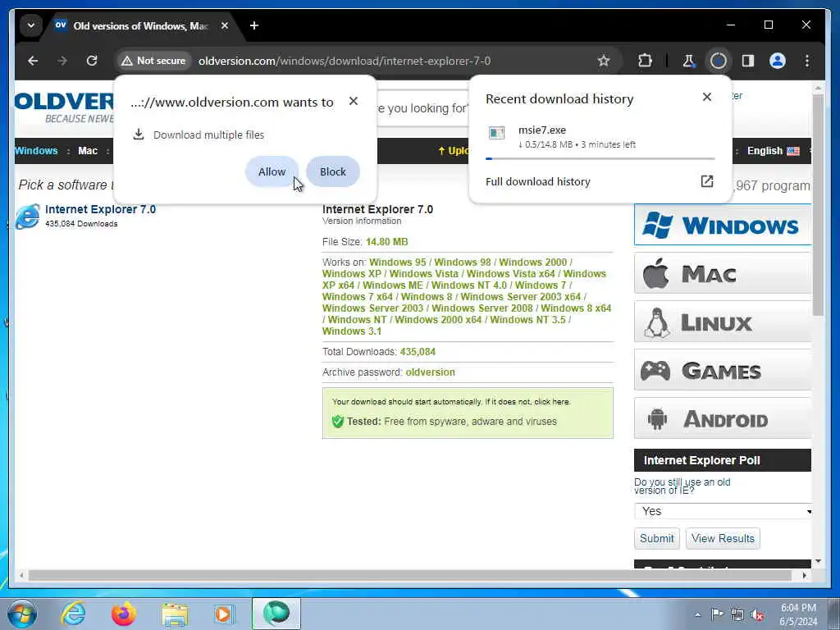The image size is (840, 630).
Task: Click the network tray icon
Action: [737, 615]
